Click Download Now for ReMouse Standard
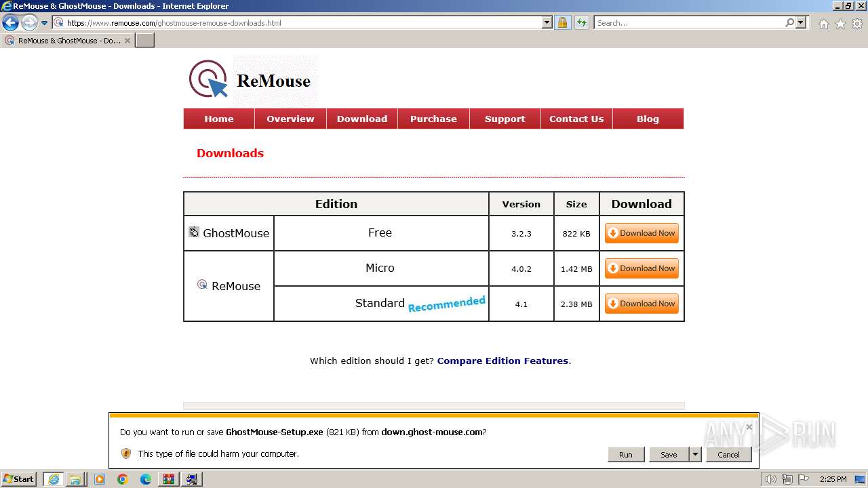This screenshot has width=868, height=488. [642, 304]
